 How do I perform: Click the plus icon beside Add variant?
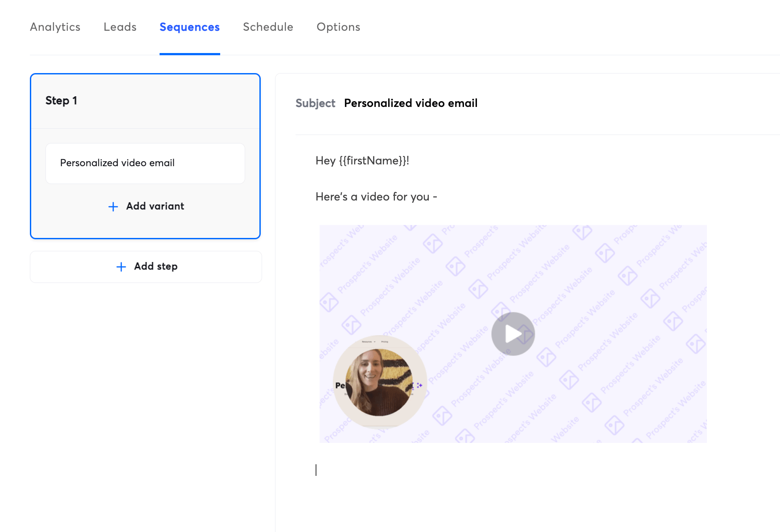click(113, 207)
